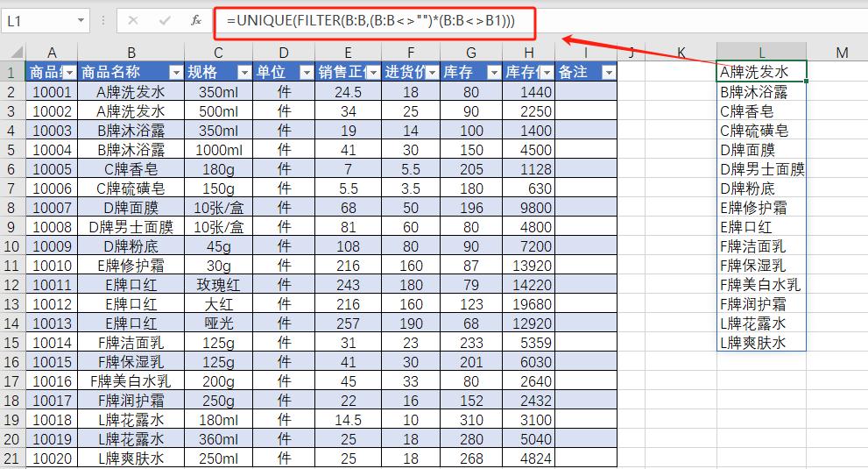Screen dimensions: 868x469
Task: Open filter dropdown for 规格 column
Action: [x=244, y=72]
